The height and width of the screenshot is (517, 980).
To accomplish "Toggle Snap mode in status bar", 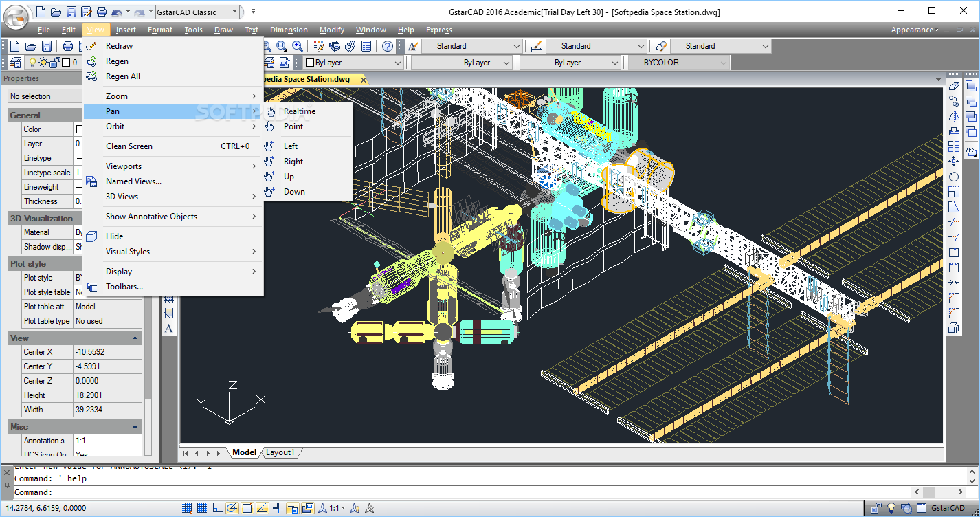I will [x=187, y=509].
